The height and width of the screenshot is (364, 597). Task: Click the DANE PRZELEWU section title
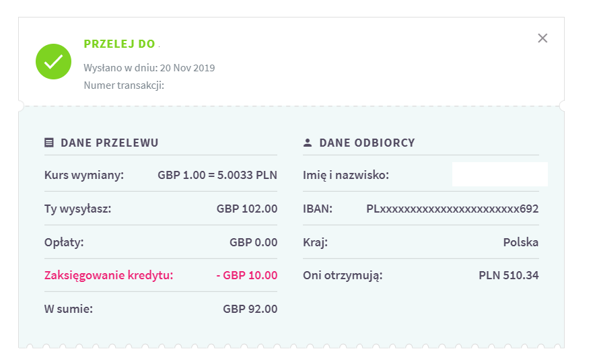coord(110,143)
